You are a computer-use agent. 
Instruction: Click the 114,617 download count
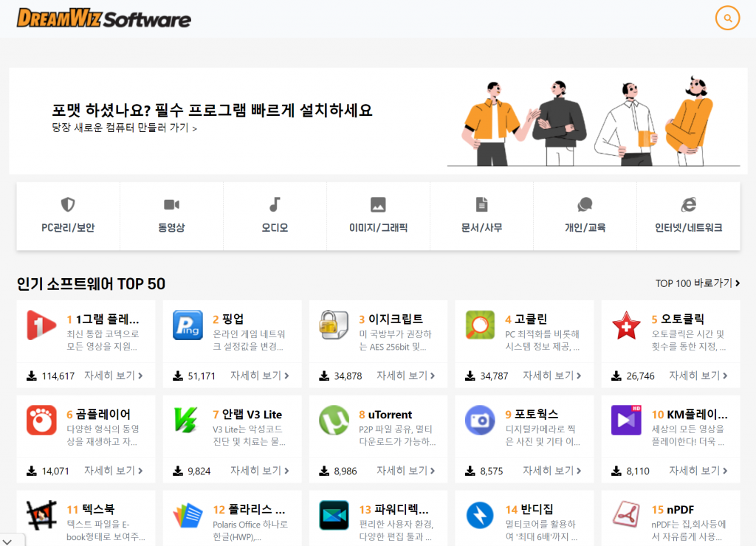click(58, 376)
